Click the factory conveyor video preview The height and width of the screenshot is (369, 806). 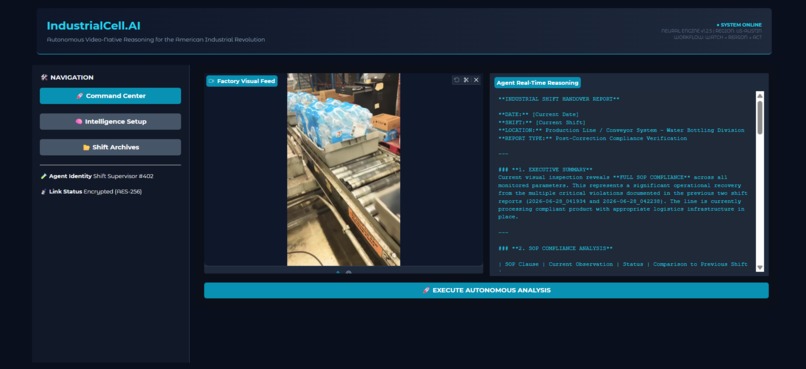click(x=343, y=169)
